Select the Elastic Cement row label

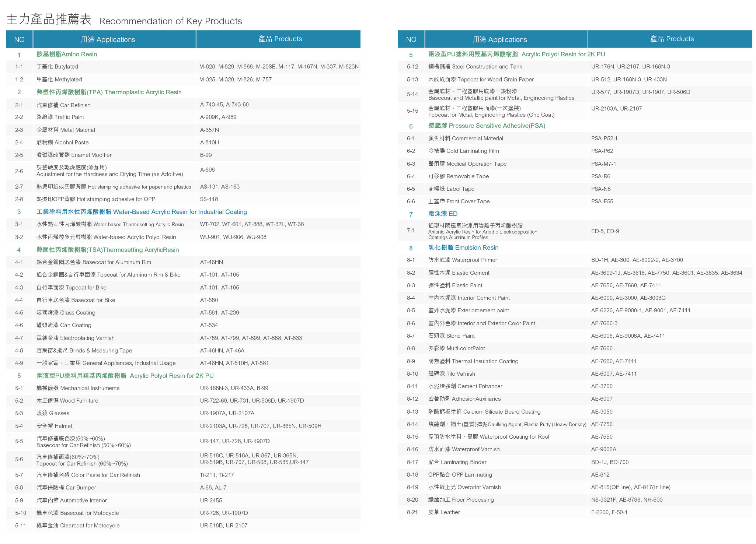tap(459, 273)
